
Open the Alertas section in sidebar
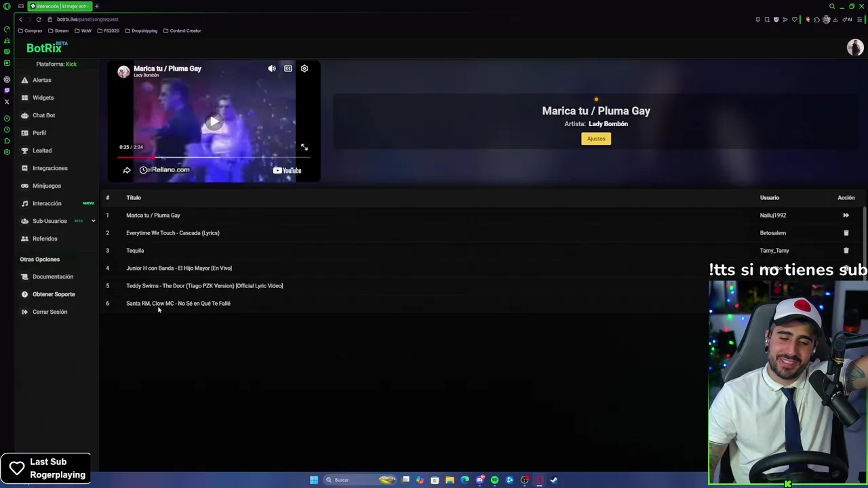point(42,80)
